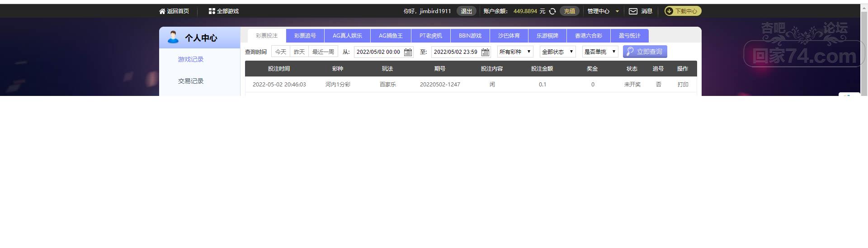The image size is (868, 248).
Task: Open the 盈亏统计 tab
Action: point(630,36)
